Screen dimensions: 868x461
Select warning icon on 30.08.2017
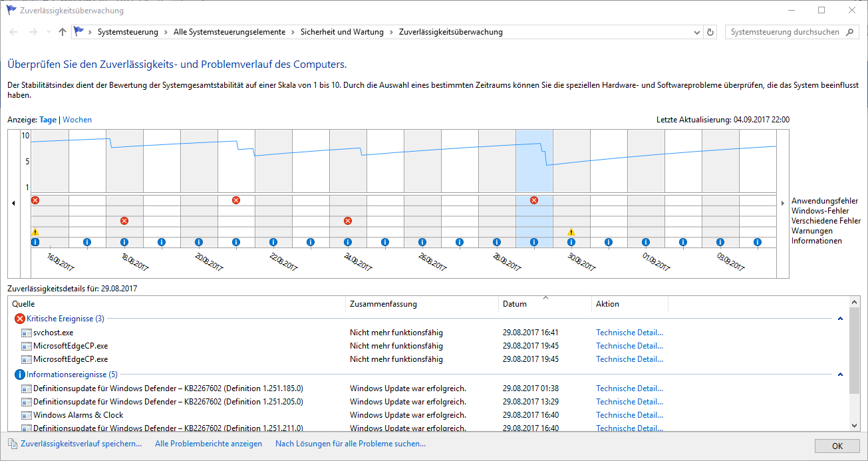[x=571, y=231]
